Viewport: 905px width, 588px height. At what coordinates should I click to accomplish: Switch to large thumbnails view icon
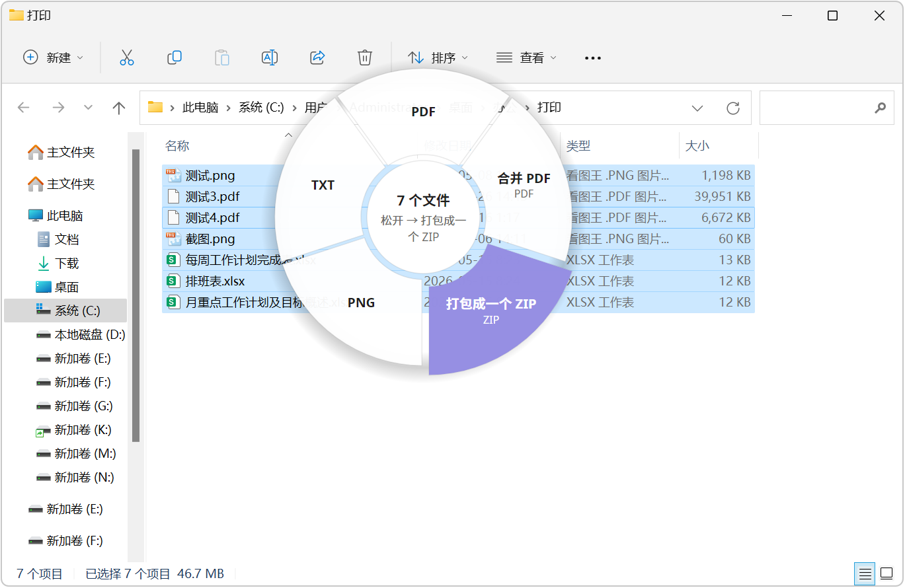[885, 573]
